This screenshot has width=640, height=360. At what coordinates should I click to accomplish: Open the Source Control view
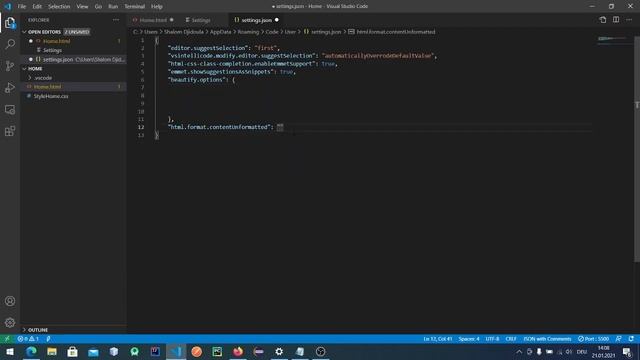(x=10, y=66)
